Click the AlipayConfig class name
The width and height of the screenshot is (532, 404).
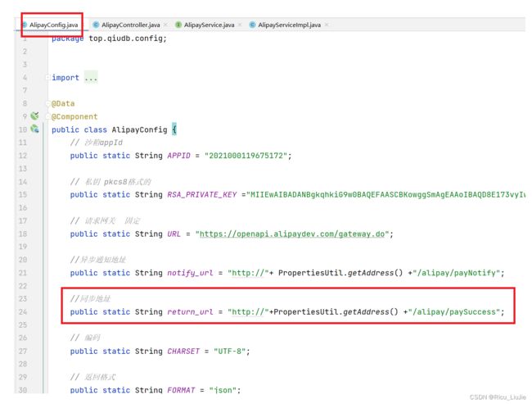(139, 129)
